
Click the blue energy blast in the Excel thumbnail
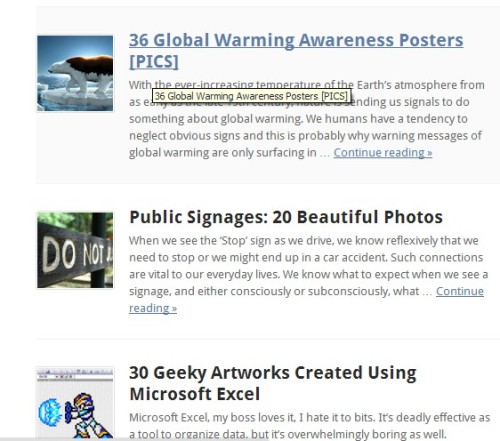(50, 412)
